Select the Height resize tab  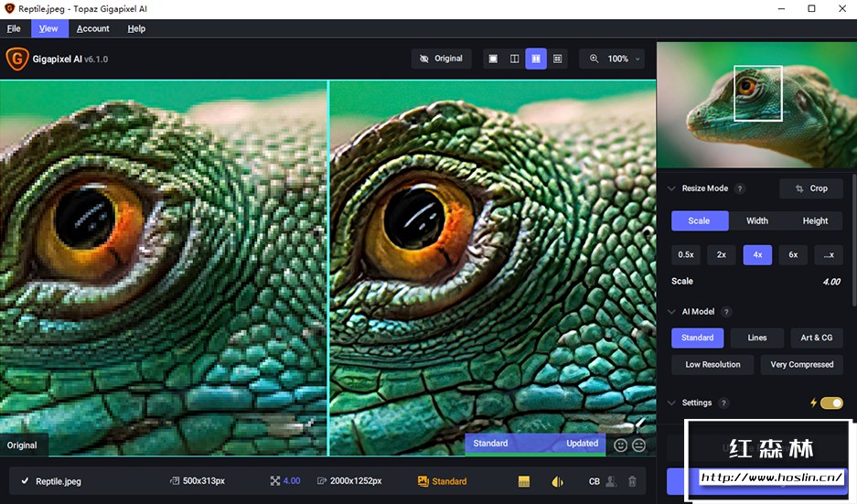(x=815, y=220)
